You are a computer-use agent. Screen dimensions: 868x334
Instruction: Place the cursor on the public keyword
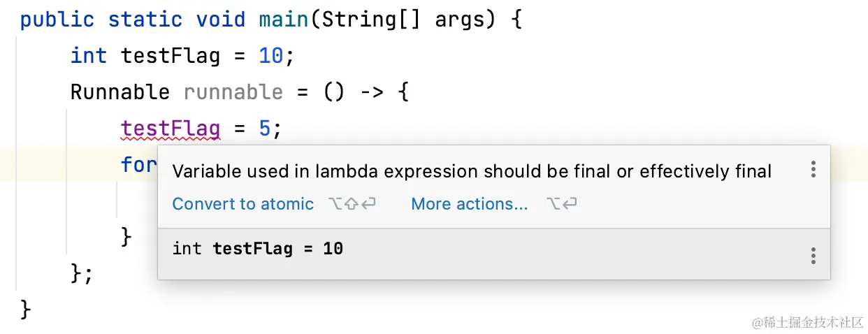tap(57, 19)
